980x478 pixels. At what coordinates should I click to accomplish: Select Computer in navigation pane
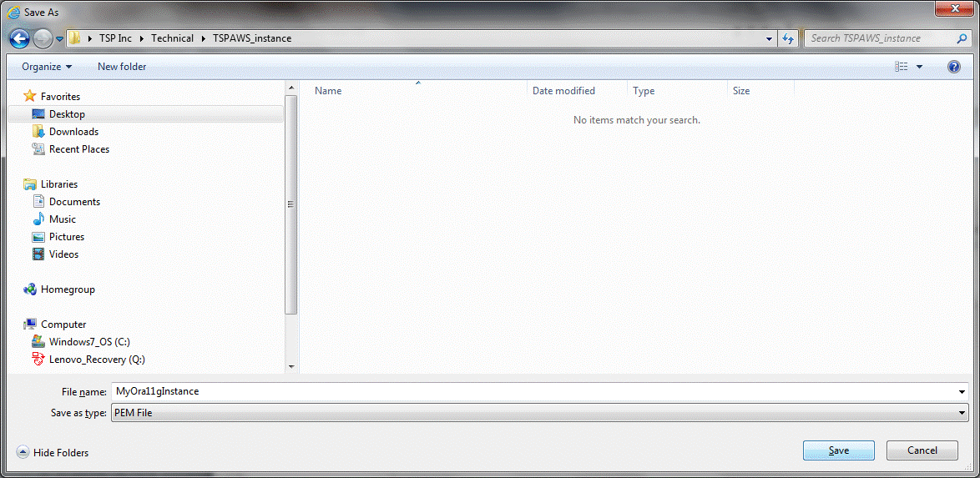pos(63,325)
